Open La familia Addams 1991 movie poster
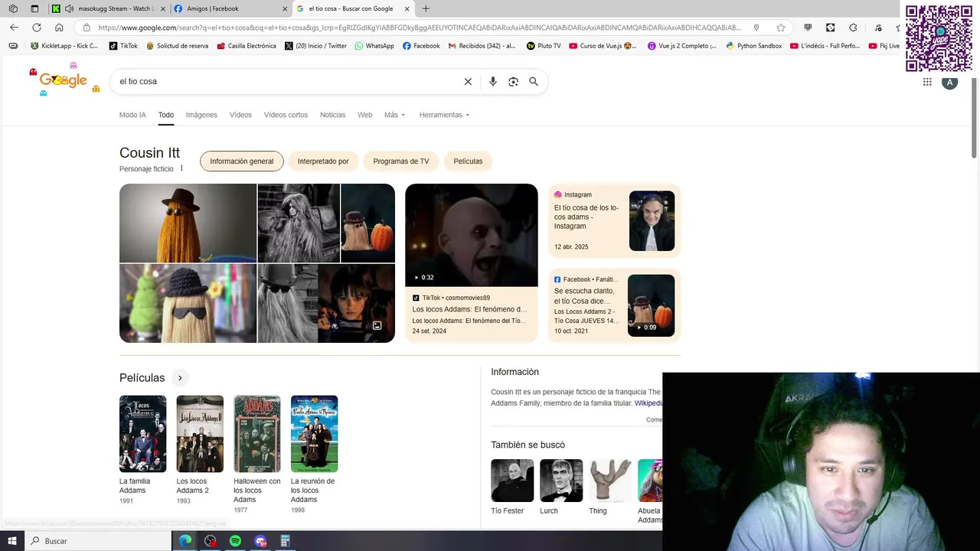980x551 pixels. tap(142, 434)
